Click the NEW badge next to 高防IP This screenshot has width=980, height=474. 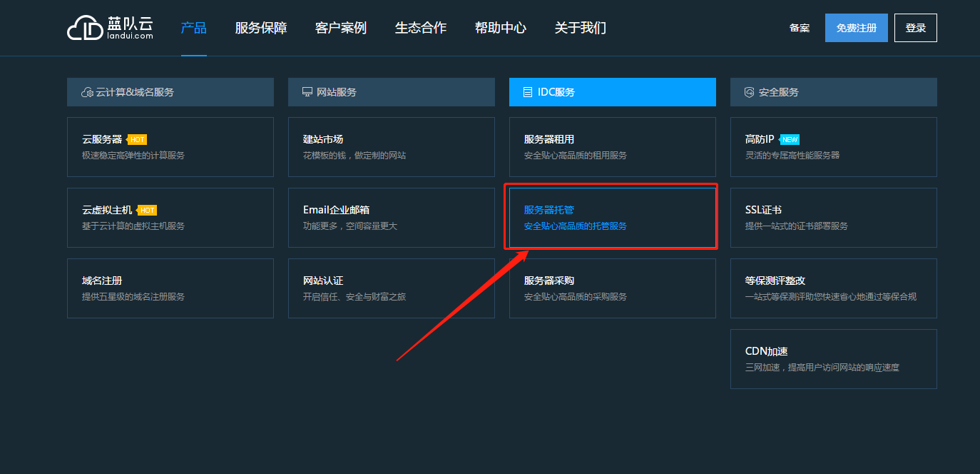point(789,139)
